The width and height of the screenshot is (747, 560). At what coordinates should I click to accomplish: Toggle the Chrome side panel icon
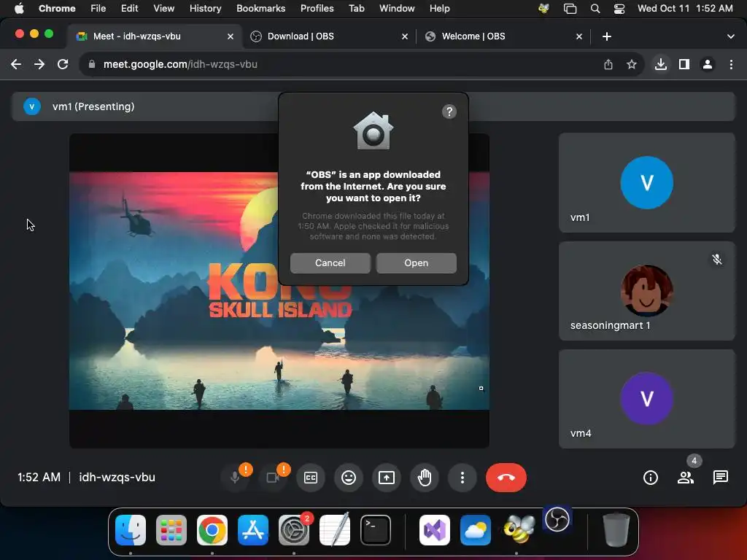click(x=684, y=64)
